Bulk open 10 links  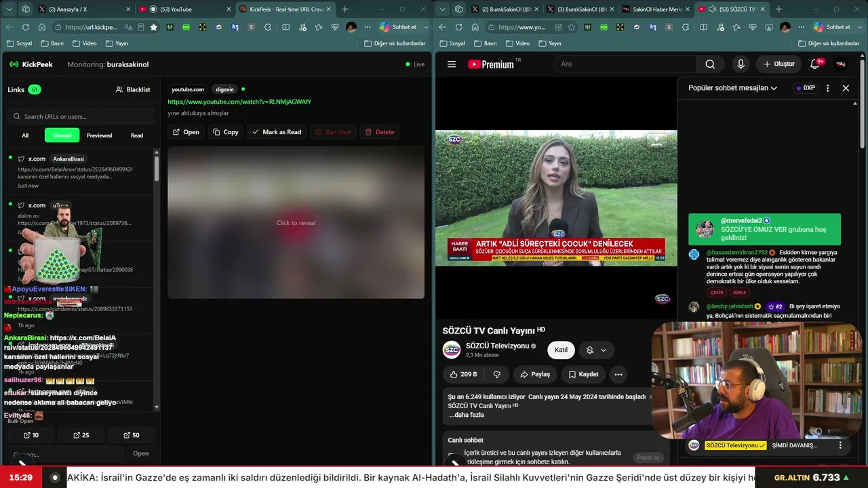(x=31, y=435)
